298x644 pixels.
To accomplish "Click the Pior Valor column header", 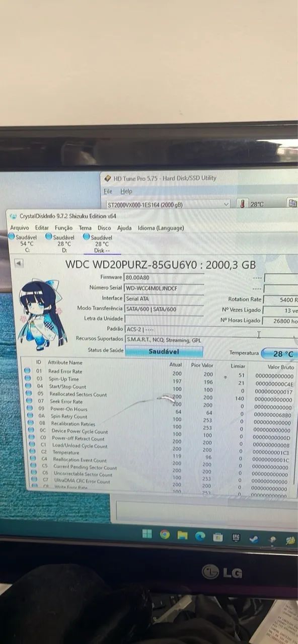I will click(x=202, y=365).
